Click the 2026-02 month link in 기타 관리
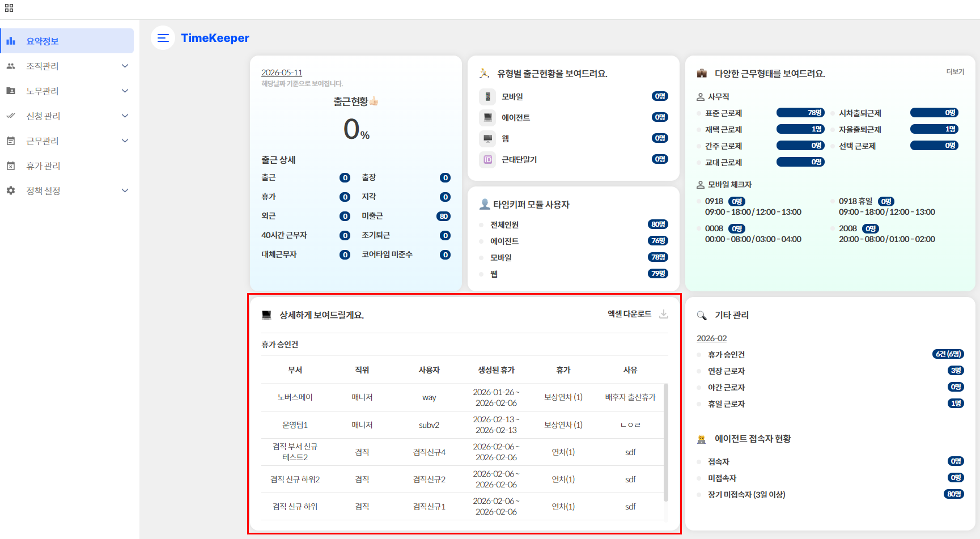 pyautogui.click(x=711, y=338)
